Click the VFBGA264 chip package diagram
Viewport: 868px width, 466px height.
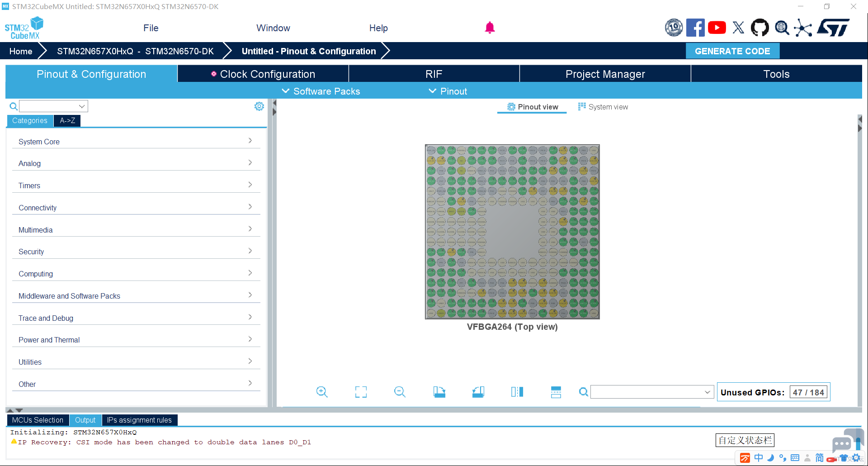pyautogui.click(x=512, y=232)
